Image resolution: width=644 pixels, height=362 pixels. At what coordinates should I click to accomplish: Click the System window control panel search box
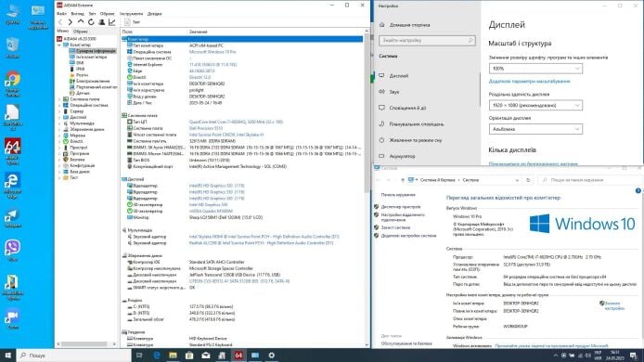coord(590,180)
